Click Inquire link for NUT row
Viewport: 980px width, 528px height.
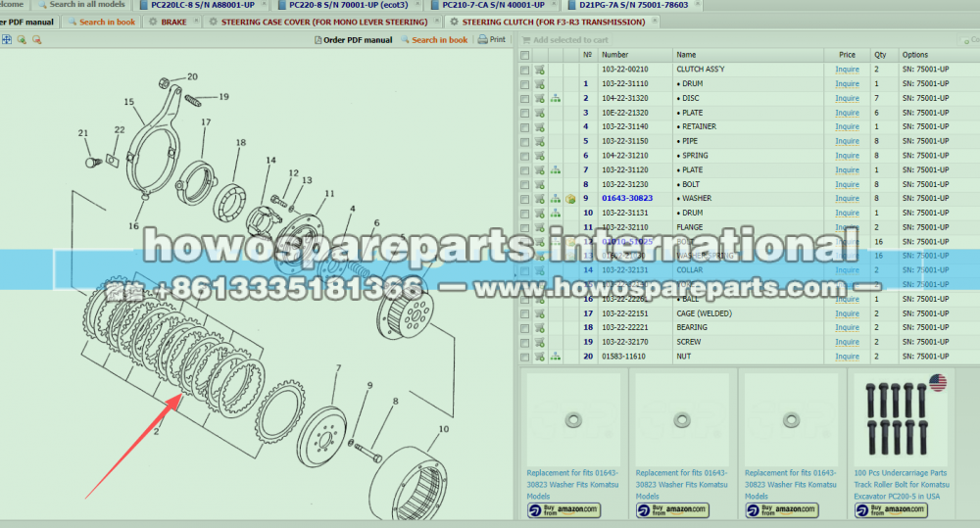[x=847, y=357]
